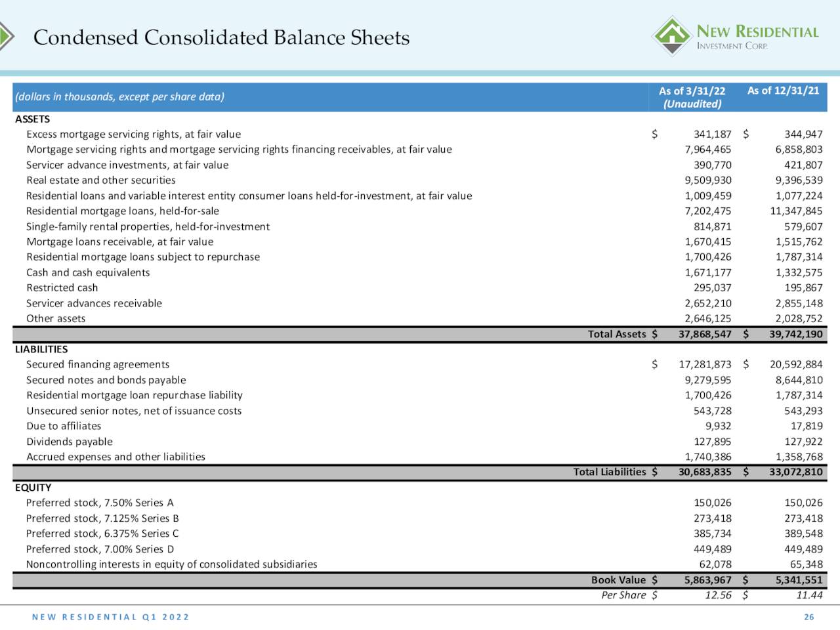This screenshot has width=840, height=630.
Task: Select Total Assets value 39,742,190
Action: tap(796, 334)
